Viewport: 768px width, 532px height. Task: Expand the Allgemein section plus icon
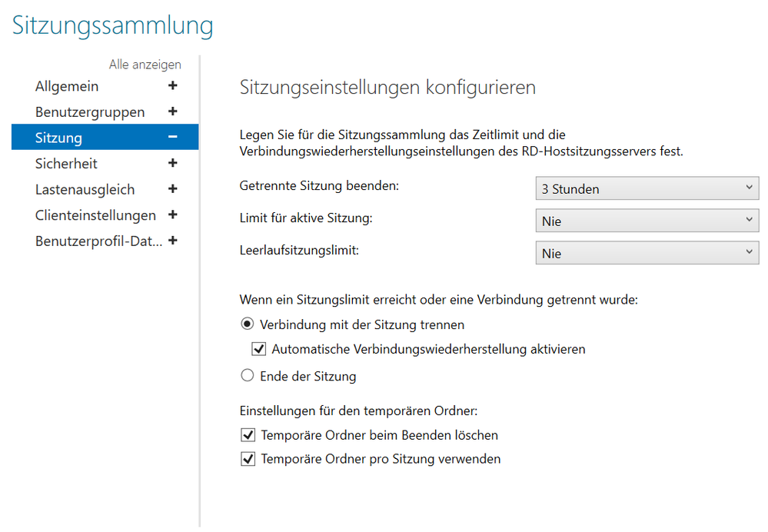172,86
